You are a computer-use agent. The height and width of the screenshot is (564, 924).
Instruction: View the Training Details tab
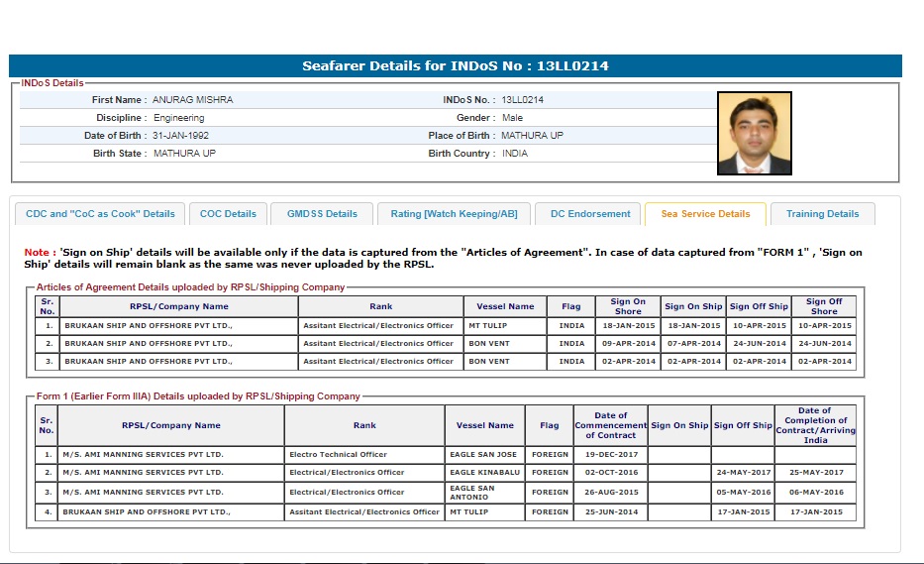822,214
